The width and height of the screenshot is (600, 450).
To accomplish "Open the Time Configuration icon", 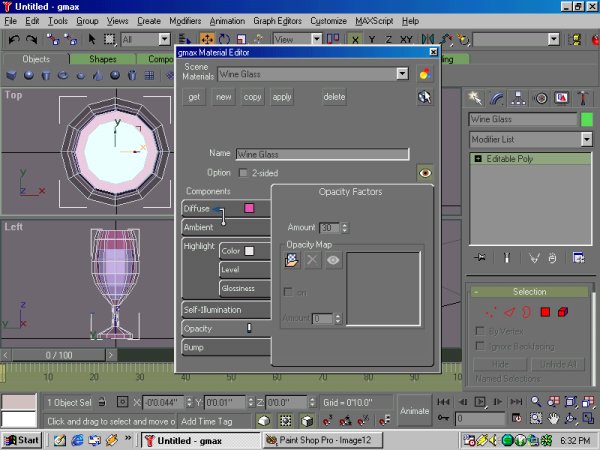I will (517, 418).
